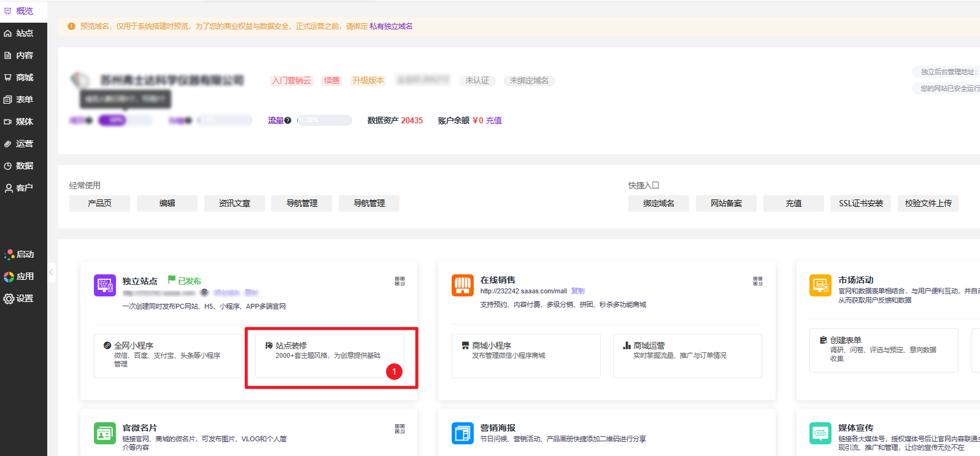Click 充值 link next to account balance

coord(494,121)
